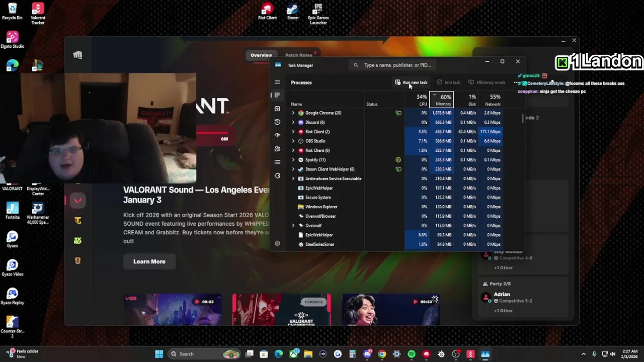Open weather widget 'Feels colder' in taskbar
The image size is (644, 362).
(x=23, y=354)
